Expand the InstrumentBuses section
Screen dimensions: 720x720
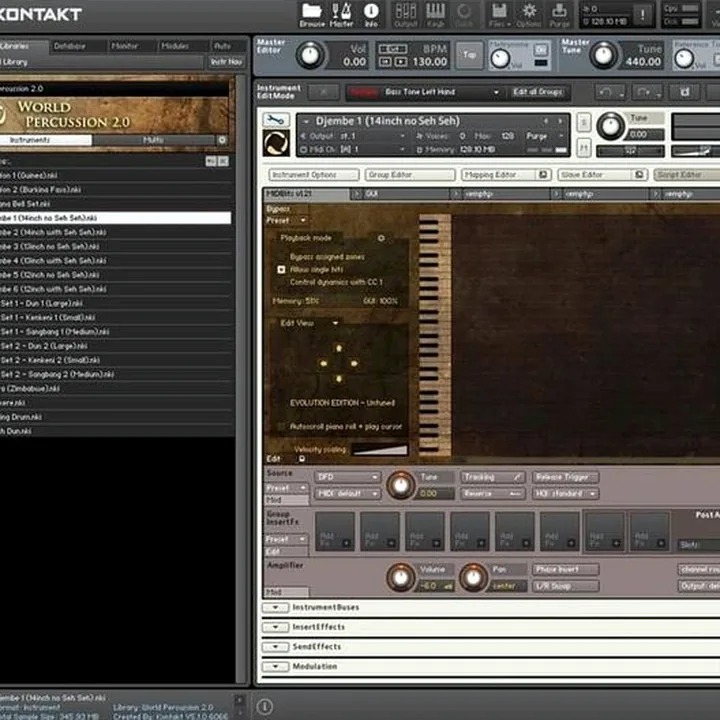point(276,608)
